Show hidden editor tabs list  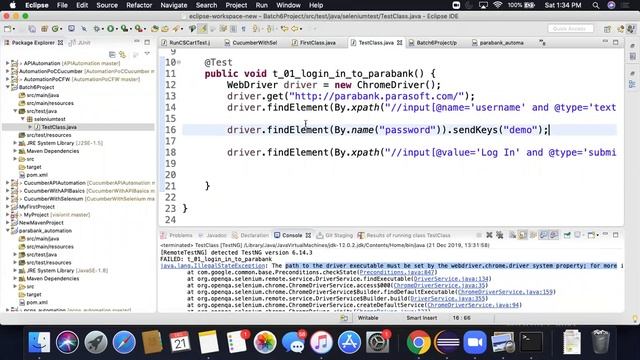tap(542, 42)
